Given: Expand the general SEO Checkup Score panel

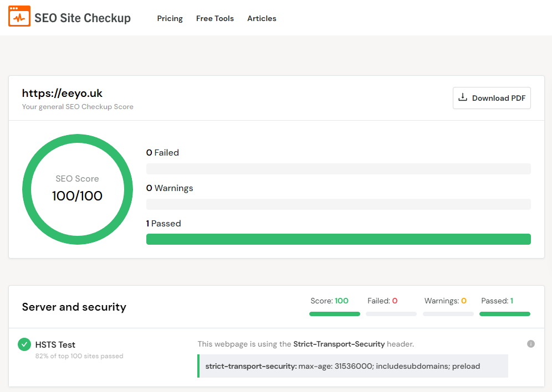Looking at the screenshot, I should click(x=78, y=106).
